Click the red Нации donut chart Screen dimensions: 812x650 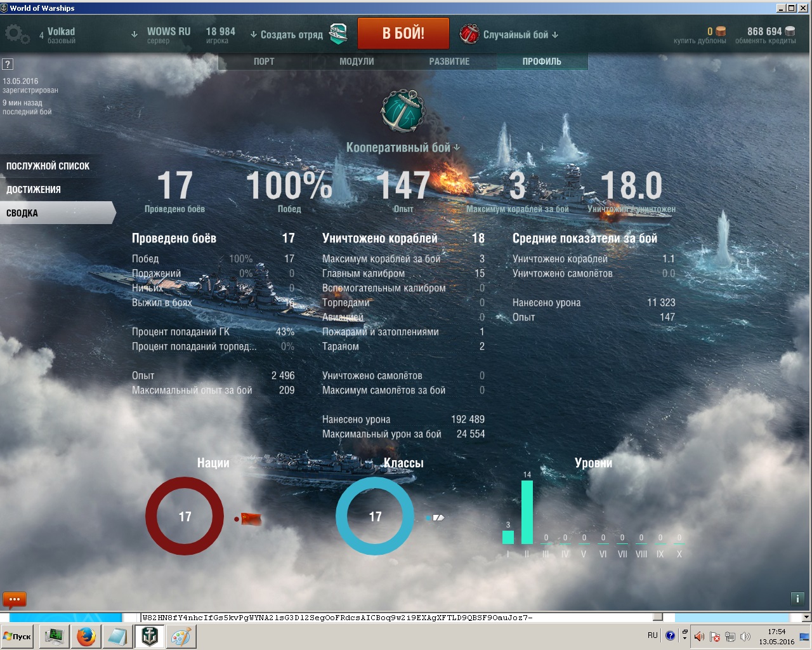[x=185, y=516]
